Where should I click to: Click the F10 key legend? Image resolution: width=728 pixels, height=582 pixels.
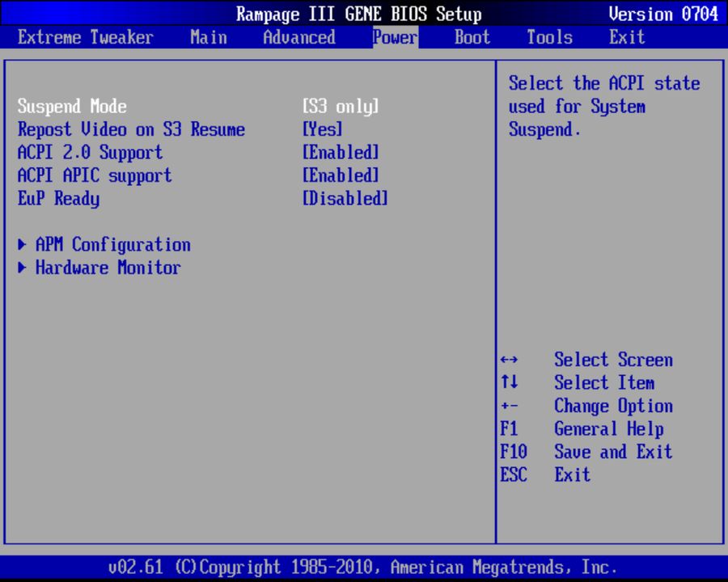click(x=514, y=452)
